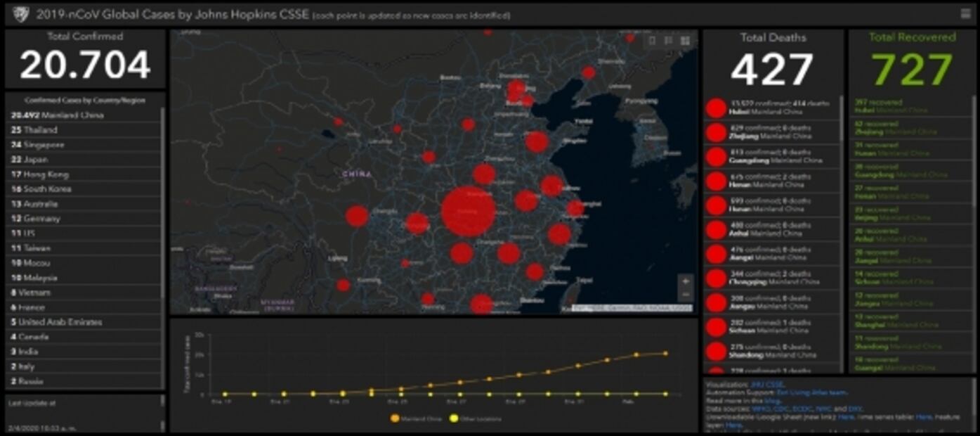Open the JHU CSSE visualization link
The height and width of the screenshot is (436, 980).
point(768,385)
